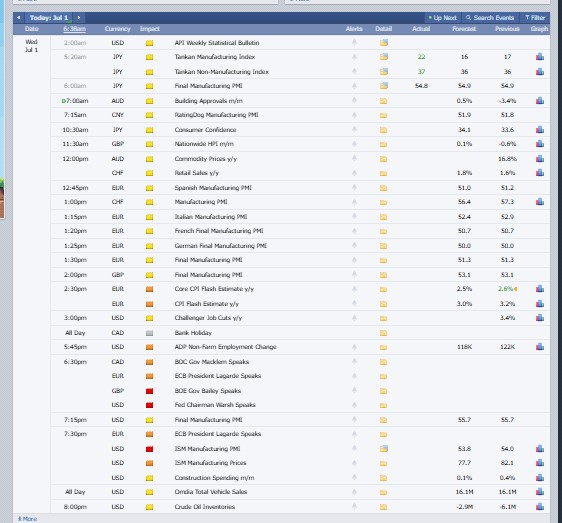This screenshot has width=562, height=523.
Task: Toggle alert bell for Building Approvals m/m
Action: click(x=354, y=100)
